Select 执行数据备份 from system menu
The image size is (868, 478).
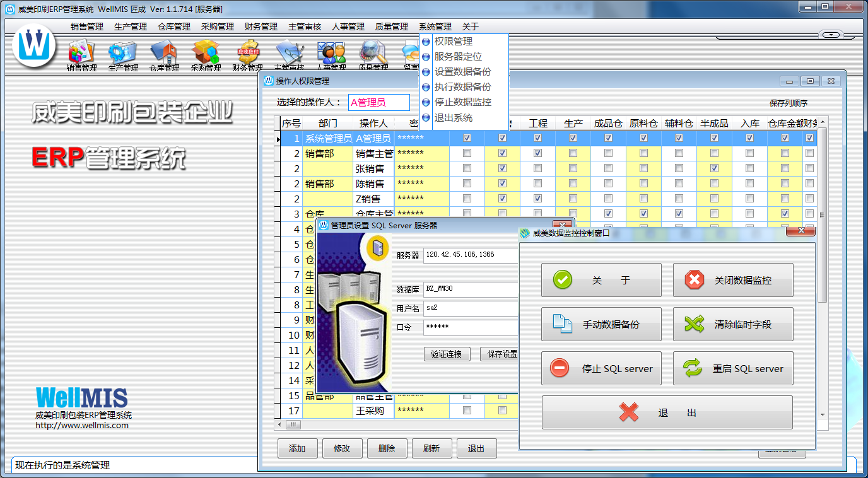coord(463,87)
